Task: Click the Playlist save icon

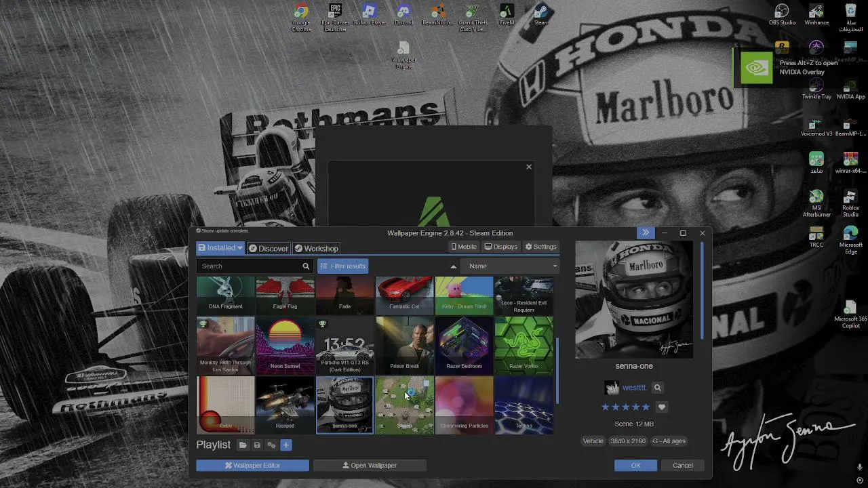Action: point(257,445)
